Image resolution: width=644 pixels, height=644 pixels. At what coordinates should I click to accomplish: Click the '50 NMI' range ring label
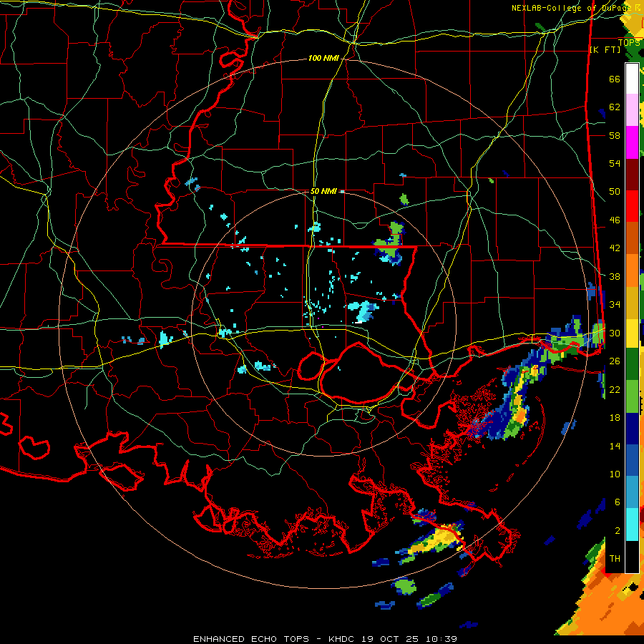(x=323, y=191)
